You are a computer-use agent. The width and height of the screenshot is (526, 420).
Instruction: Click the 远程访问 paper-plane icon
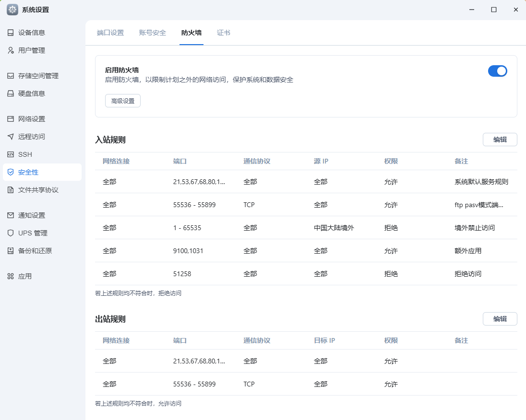(11, 137)
